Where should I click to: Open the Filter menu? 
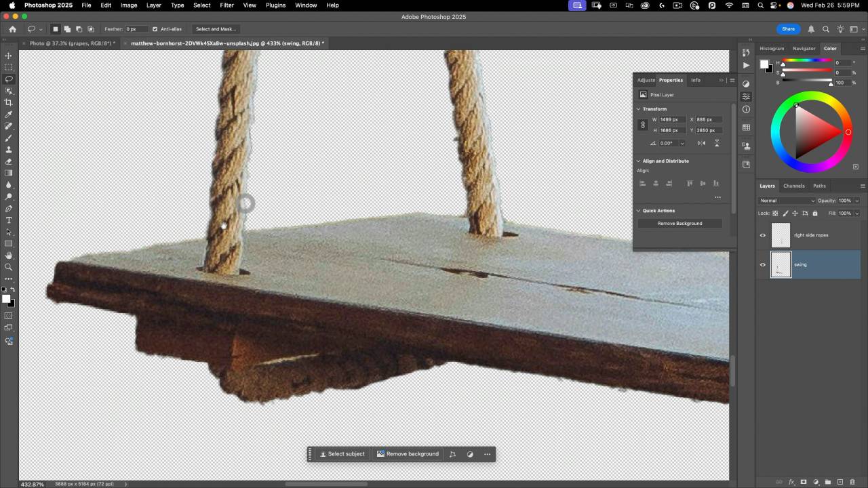[x=226, y=5]
